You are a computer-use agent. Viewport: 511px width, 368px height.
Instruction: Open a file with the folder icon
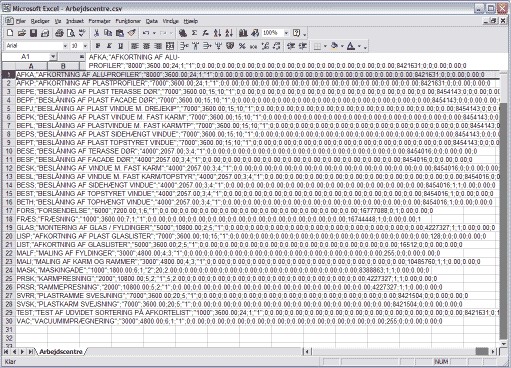[21, 33]
